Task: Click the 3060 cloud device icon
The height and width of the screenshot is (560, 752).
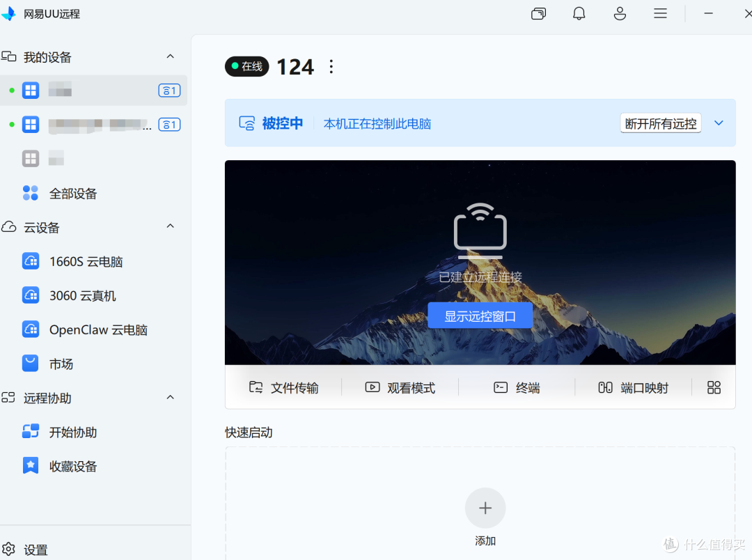Action: coord(31,295)
